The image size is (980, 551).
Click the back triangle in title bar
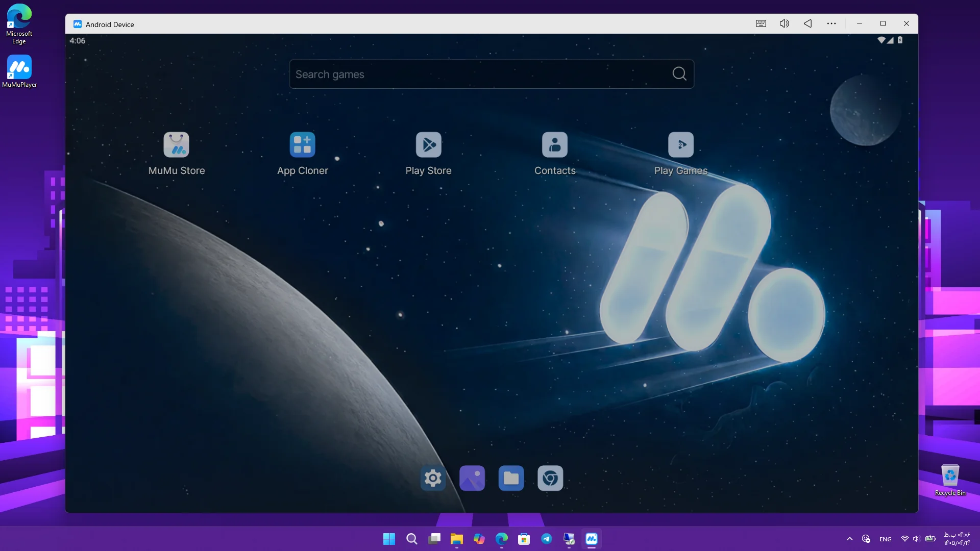pos(808,23)
